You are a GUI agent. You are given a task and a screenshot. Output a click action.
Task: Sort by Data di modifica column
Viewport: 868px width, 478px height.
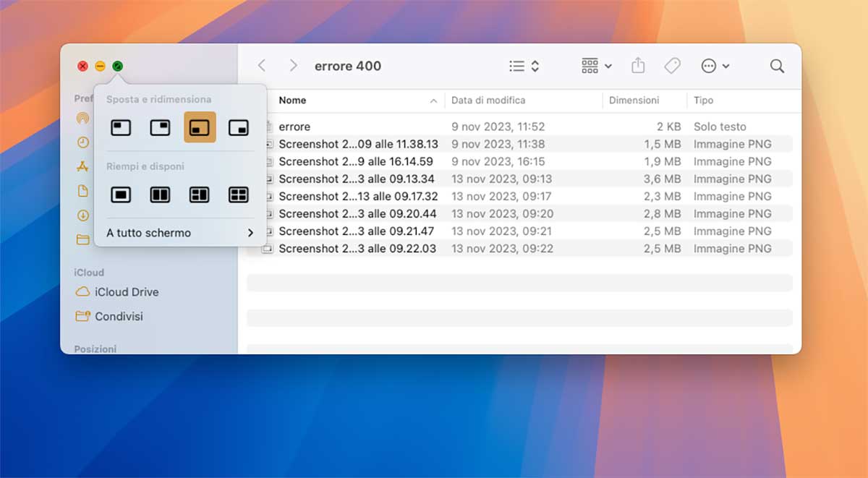[488, 101]
